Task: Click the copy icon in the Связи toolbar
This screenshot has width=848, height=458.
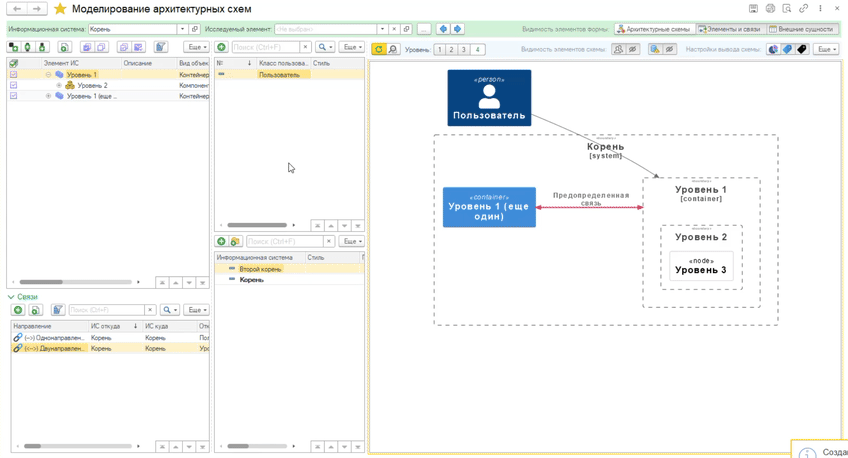Action: pos(36,310)
